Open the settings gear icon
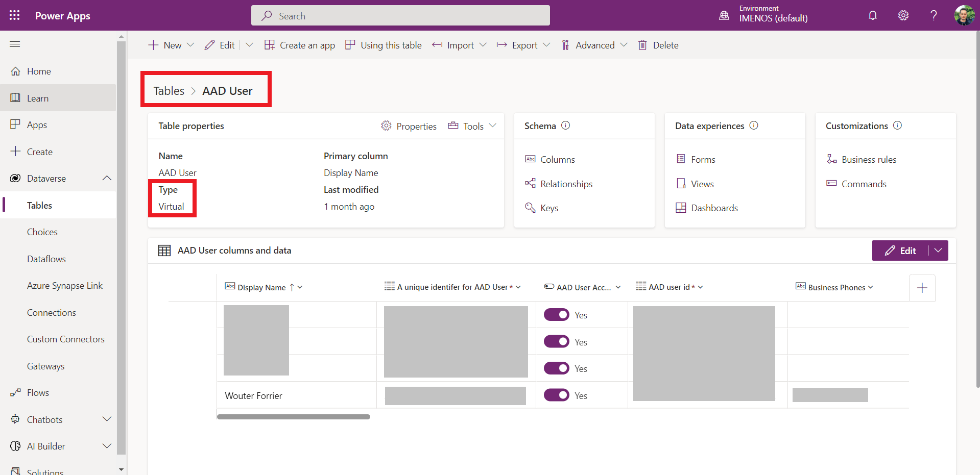Screen dimensions: 980x475 [903, 15]
